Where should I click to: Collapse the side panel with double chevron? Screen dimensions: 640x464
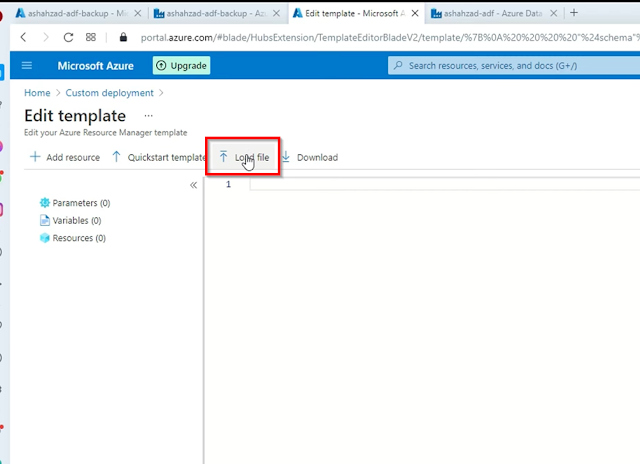pyautogui.click(x=193, y=185)
